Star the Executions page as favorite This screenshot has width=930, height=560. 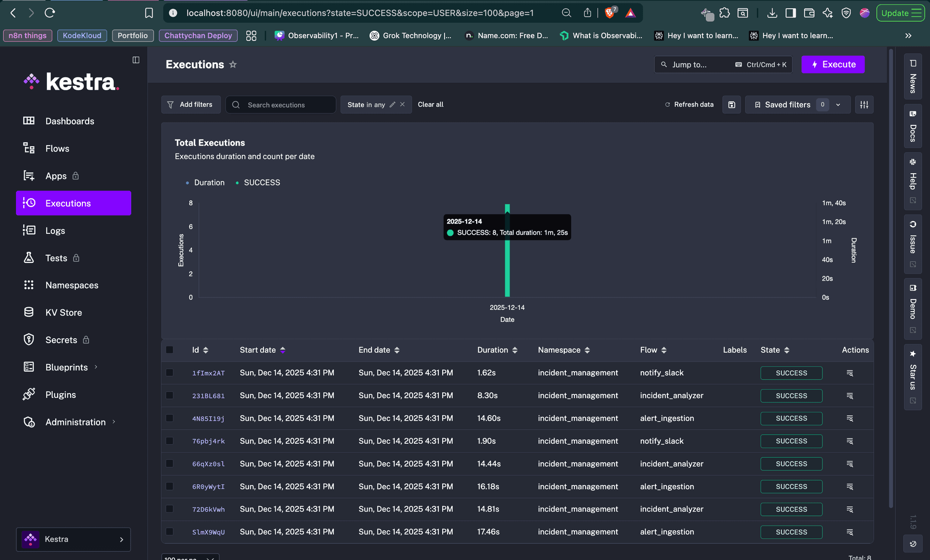[x=233, y=64]
